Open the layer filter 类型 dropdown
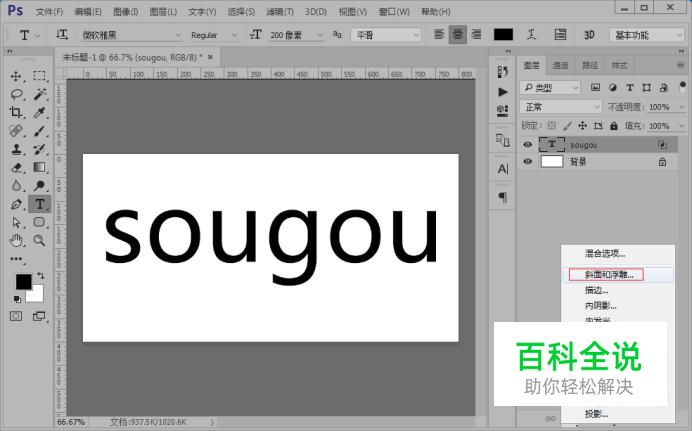The image size is (692, 431). click(550, 87)
